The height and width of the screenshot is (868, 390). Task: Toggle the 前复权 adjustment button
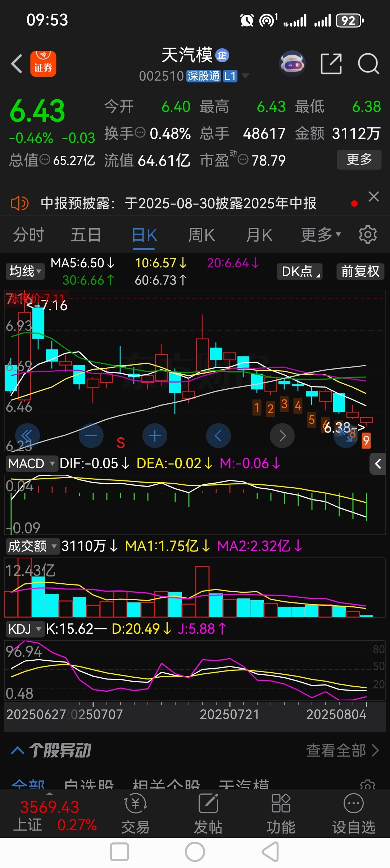(x=360, y=271)
